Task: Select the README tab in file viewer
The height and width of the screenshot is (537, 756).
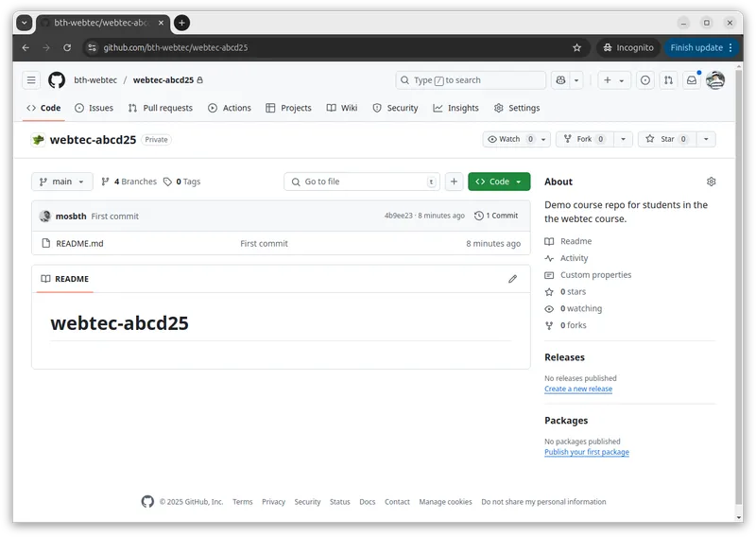Action: [x=64, y=279]
